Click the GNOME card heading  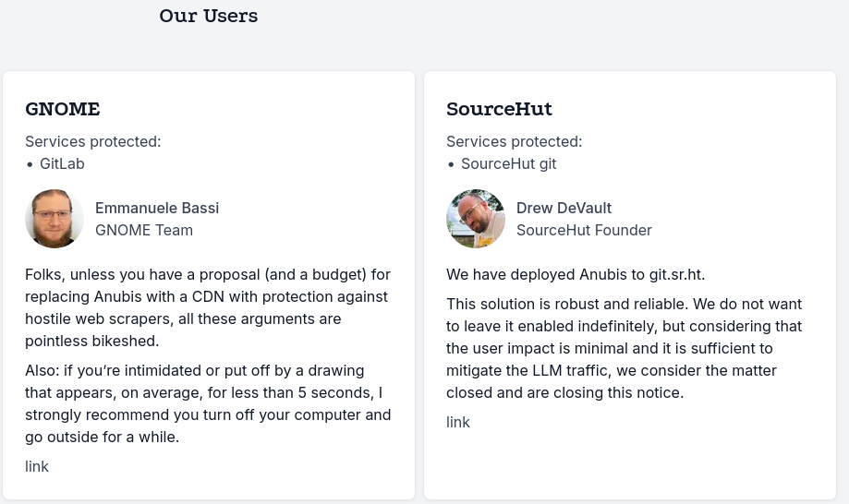(62, 109)
